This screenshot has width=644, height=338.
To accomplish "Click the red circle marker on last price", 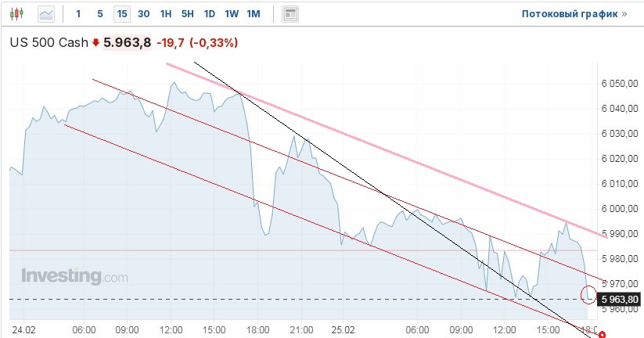I will point(590,294).
